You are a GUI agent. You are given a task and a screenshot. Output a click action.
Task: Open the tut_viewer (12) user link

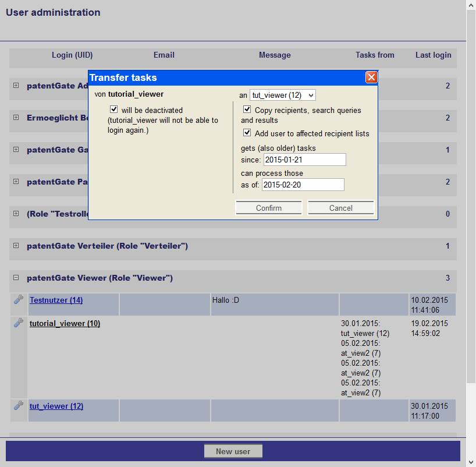pos(56,406)
